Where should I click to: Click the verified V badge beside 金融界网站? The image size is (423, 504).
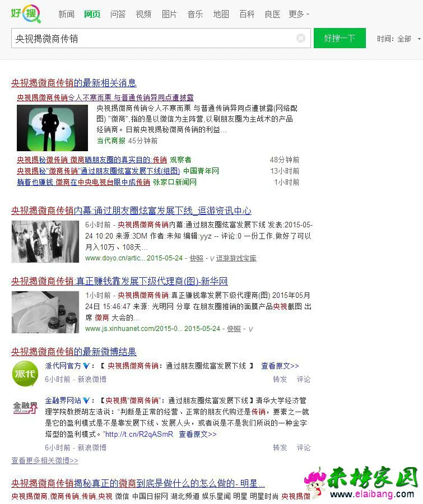point(86,401)
